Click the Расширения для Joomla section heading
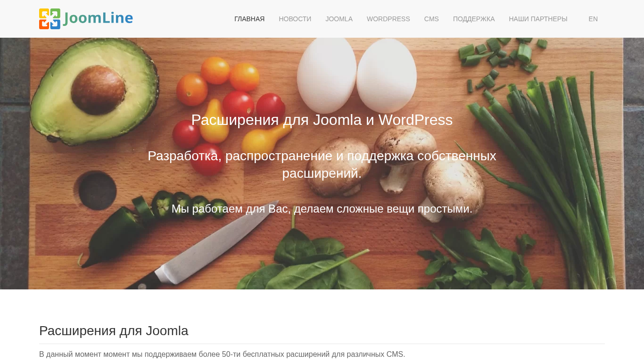This screenshot has height=362, width=644. 114,331
